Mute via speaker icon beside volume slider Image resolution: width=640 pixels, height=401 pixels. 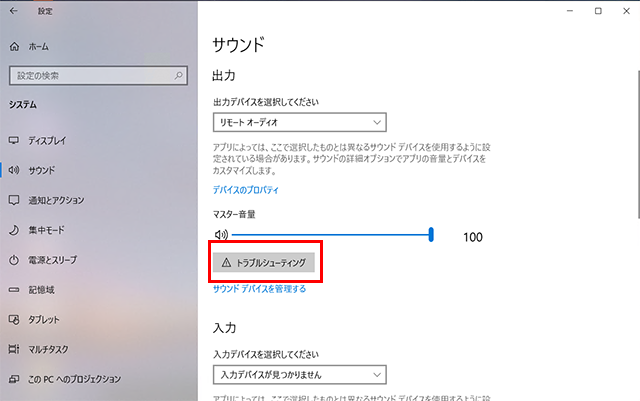[221, 234]
